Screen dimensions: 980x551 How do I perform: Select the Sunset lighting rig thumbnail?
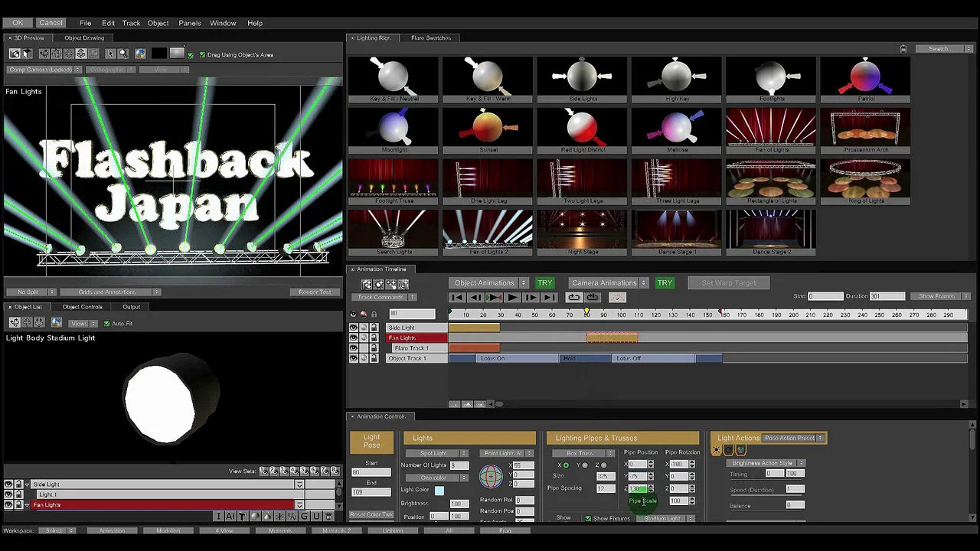(488, 130)
